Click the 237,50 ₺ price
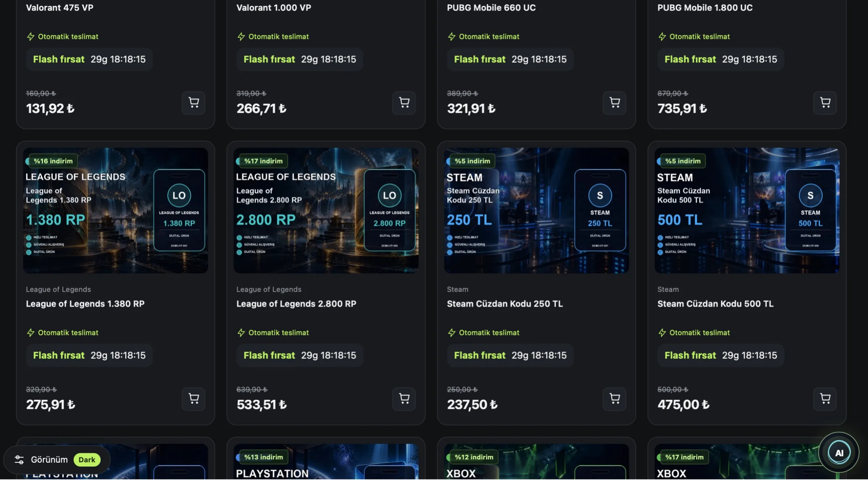Viewport: 868px width, 480px height. 472,404
